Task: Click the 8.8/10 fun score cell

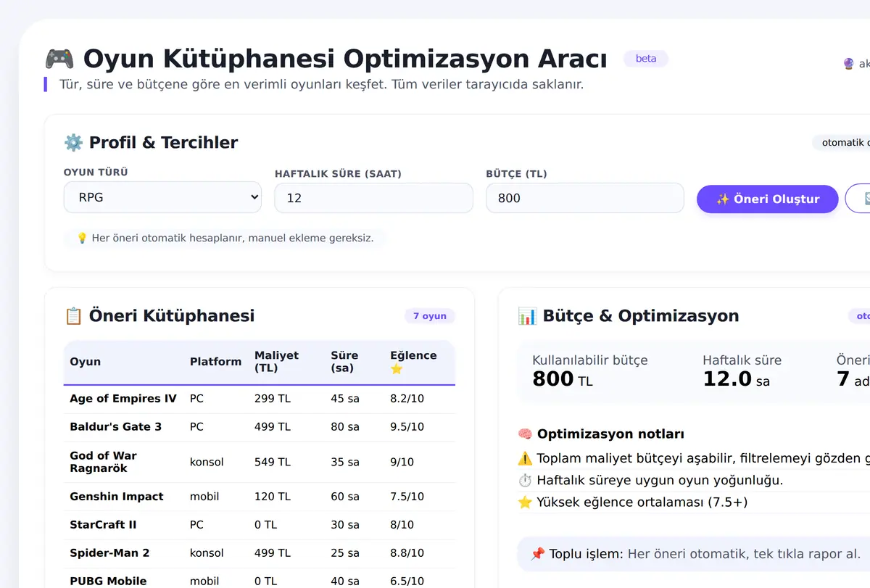Action: point(407,553)
